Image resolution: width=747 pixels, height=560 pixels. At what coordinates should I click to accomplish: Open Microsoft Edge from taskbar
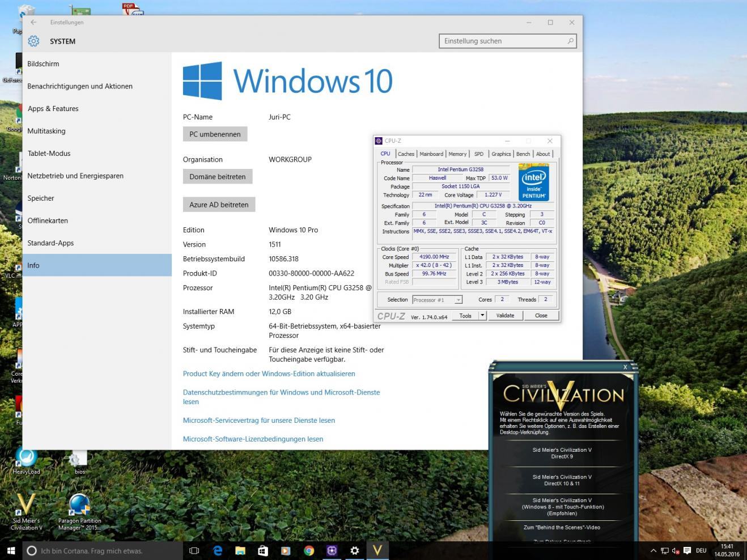tap(218, 550)
